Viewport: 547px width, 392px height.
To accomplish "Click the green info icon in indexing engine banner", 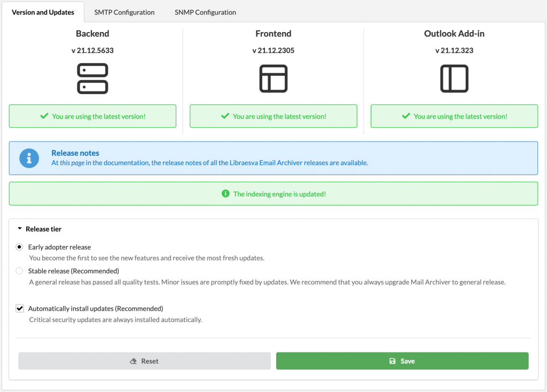I will point(225,193).
